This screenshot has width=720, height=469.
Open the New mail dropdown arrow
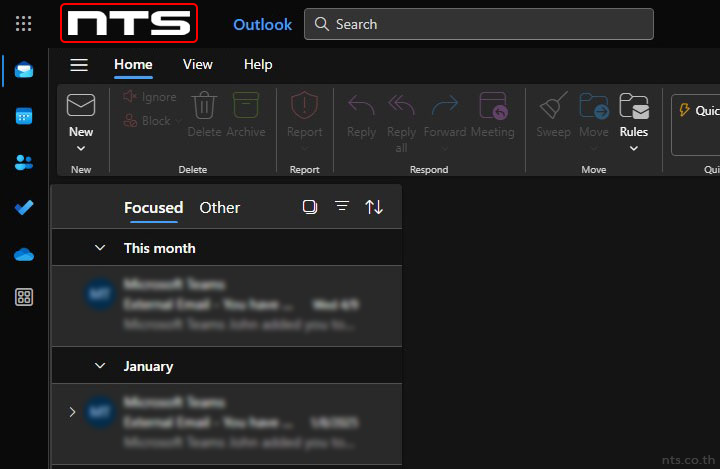pos(81,148)
